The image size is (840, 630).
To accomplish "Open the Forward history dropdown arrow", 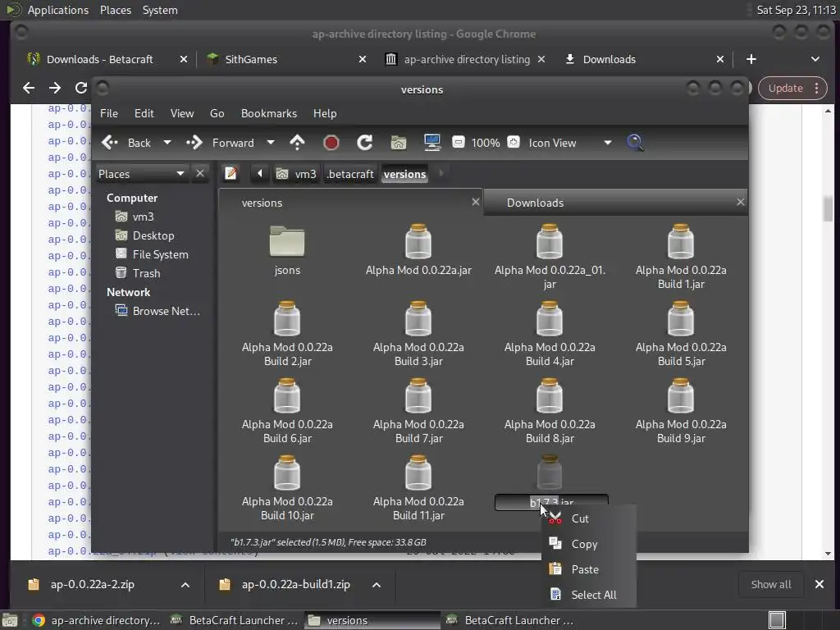I will point(271,143).
